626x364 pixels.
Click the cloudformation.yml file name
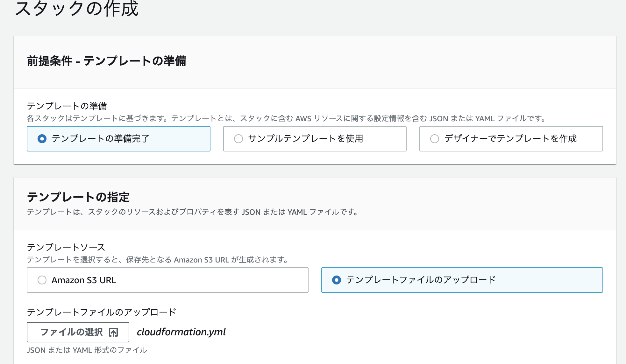coord(181,332)
